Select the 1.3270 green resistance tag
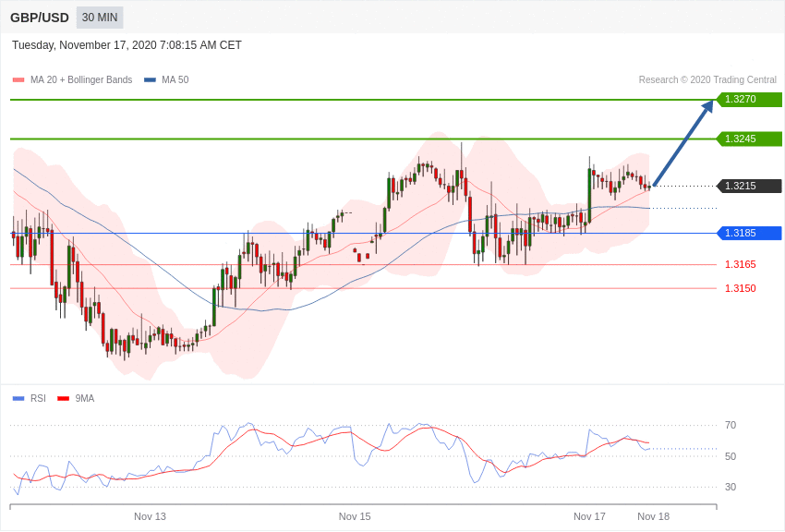 pyautogui.click(x=749, y=99)
